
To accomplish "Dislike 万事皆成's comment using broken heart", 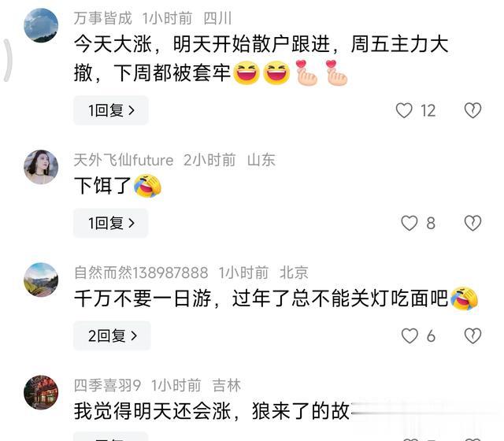I will [472, 110].
